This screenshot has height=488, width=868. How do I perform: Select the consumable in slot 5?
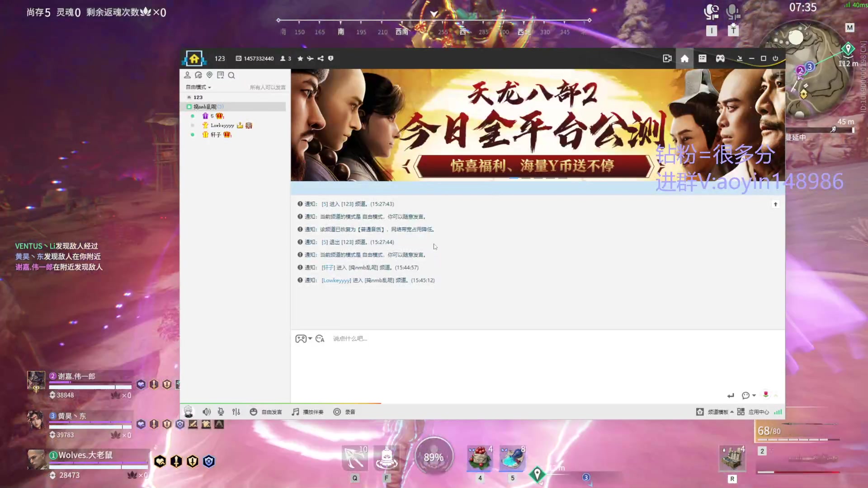[x=512, y=458]
